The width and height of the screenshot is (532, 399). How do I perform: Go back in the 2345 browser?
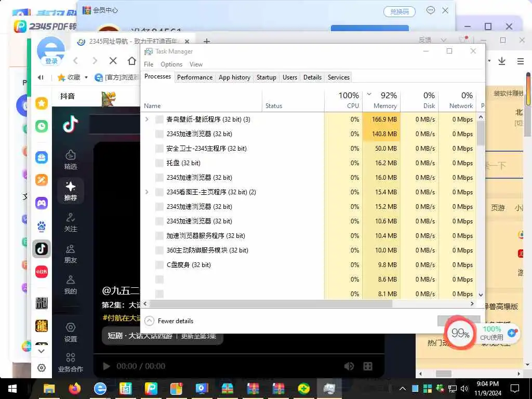[76, 61]
